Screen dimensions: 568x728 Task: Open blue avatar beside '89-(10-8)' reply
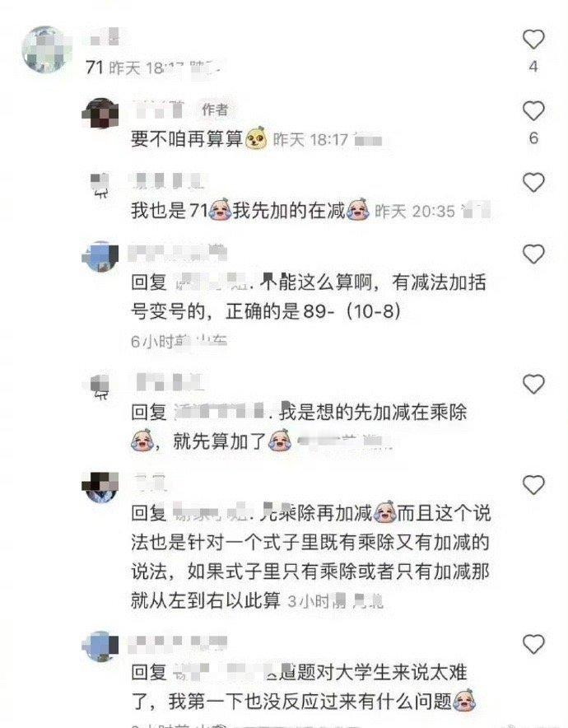coord(100,256)
